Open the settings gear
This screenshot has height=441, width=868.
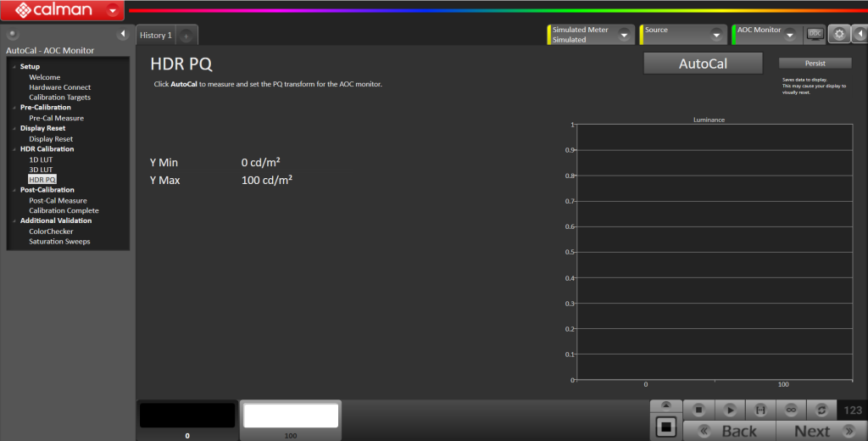(x=839, y=35)
